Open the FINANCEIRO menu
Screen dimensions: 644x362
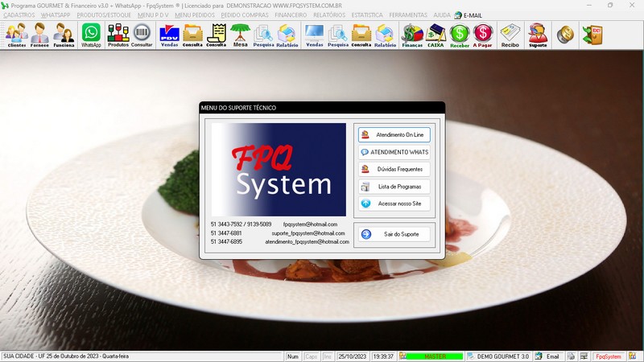(x=291, y=14)
